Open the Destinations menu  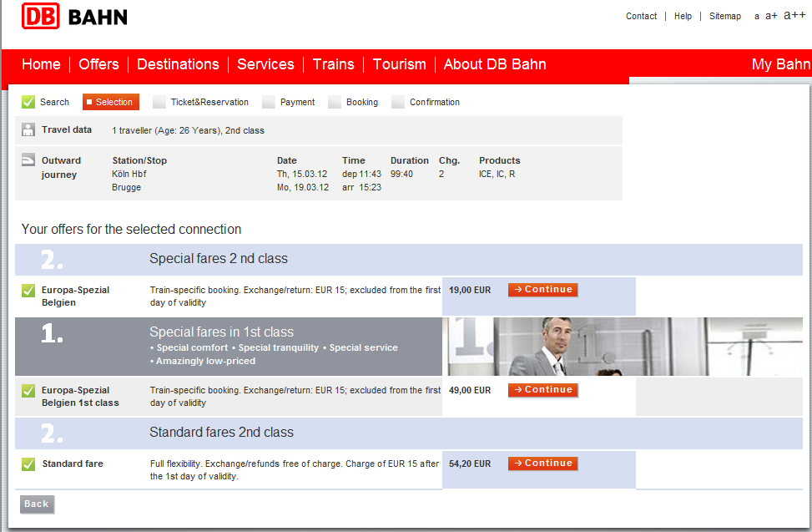pos(178,64)
